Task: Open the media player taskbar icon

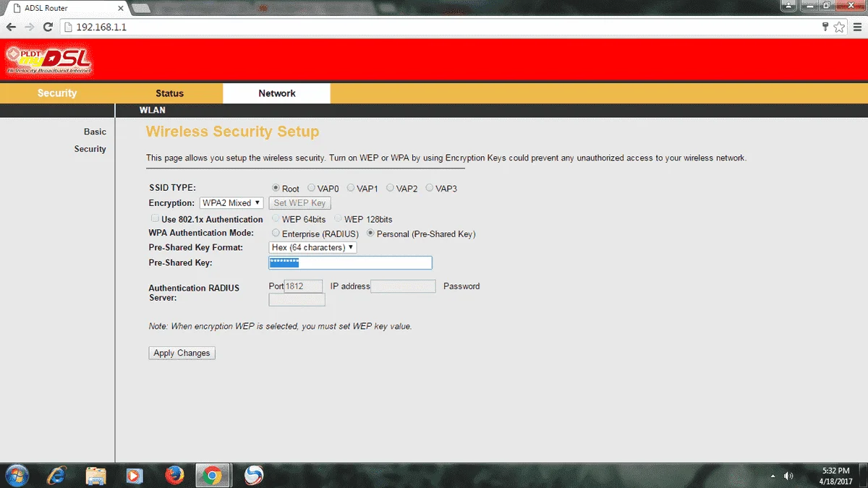Action: pos(135,475)
